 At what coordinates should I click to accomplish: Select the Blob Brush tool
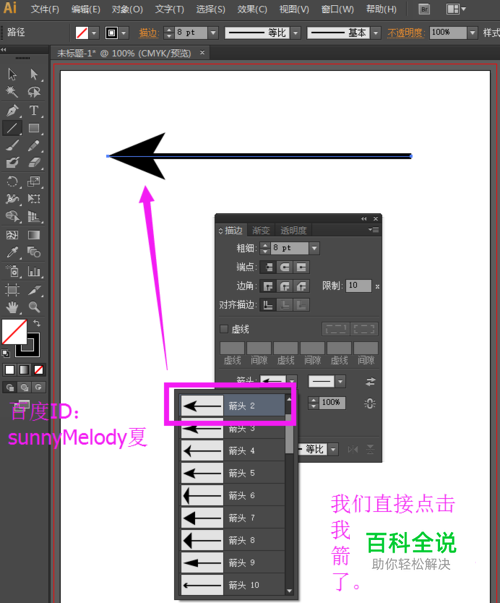click(x=12, y=163)
